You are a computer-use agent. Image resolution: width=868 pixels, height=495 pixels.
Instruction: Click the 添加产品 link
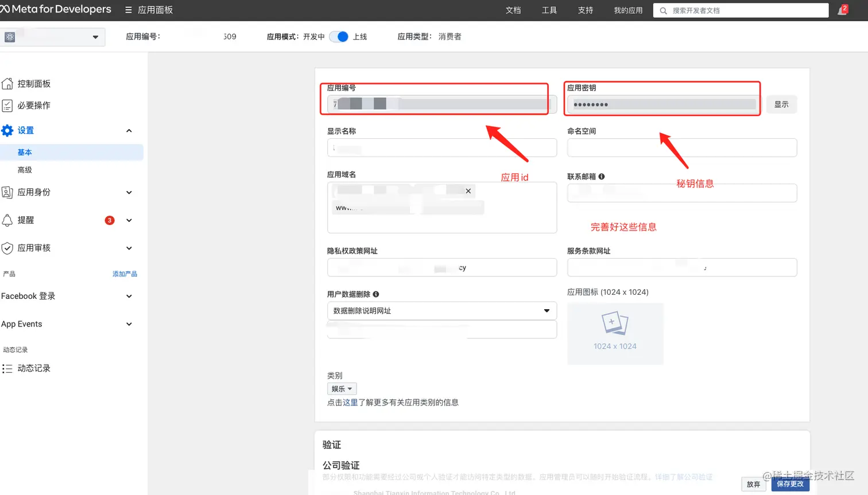[x=125, y=274]
